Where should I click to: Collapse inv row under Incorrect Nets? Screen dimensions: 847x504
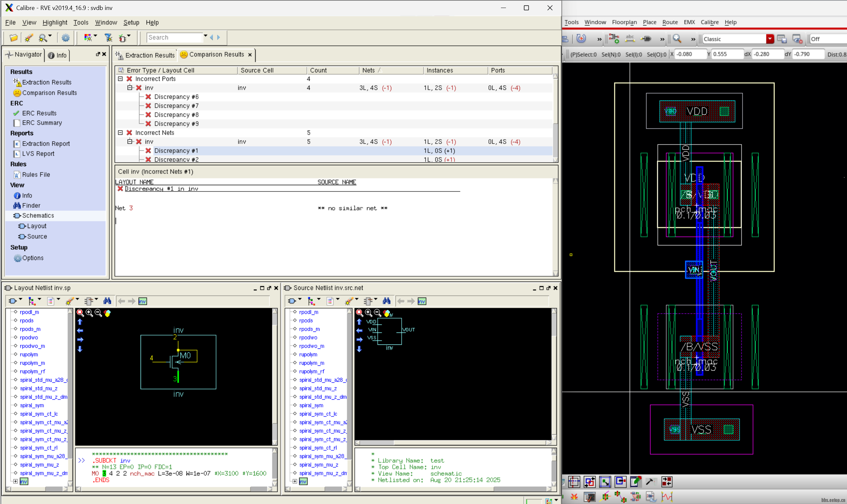pos(130,142)
